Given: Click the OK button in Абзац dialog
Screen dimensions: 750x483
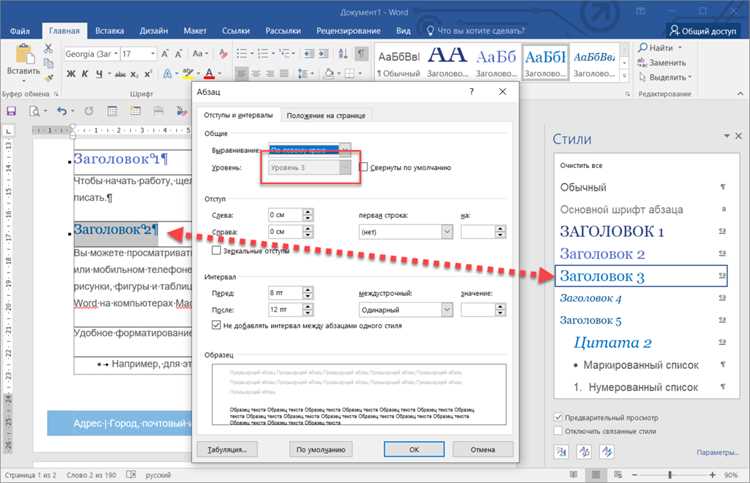Looking at the screenshot, I should (x=414, y=450).
